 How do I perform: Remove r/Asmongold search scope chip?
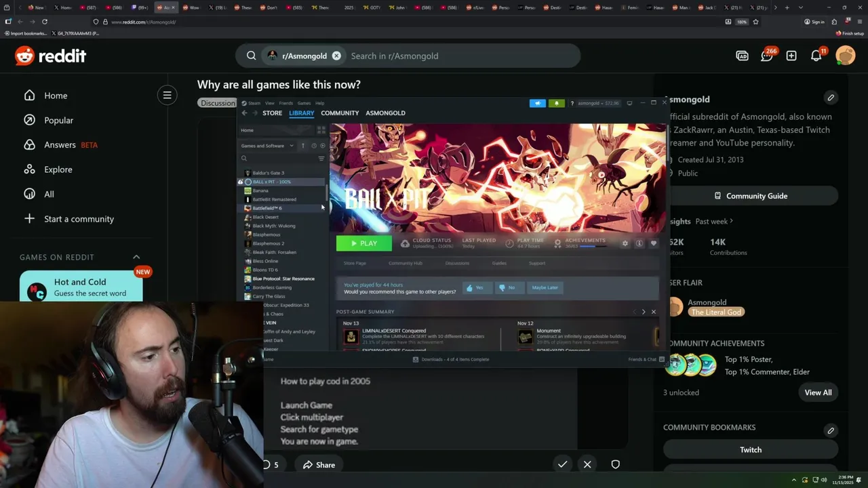tap(336, 56)
